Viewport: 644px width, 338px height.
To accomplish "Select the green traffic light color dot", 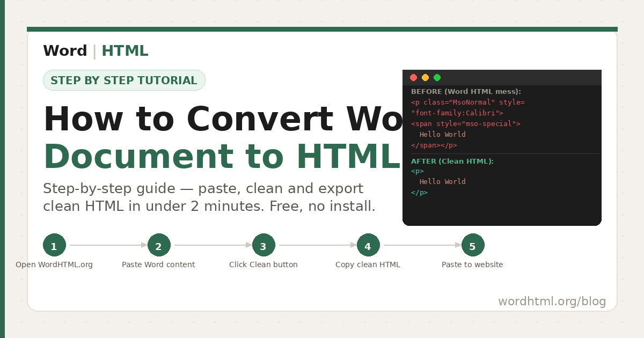I will pos(437,77).
